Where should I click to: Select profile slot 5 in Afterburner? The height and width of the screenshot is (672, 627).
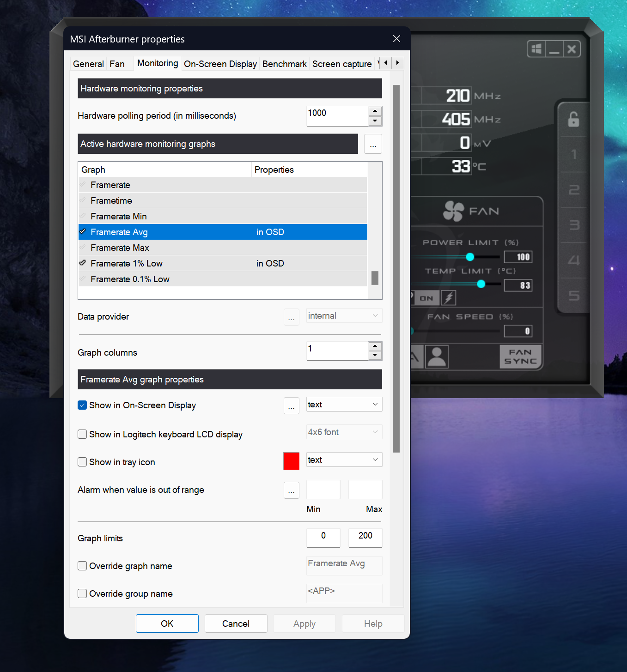coord(574,296)
